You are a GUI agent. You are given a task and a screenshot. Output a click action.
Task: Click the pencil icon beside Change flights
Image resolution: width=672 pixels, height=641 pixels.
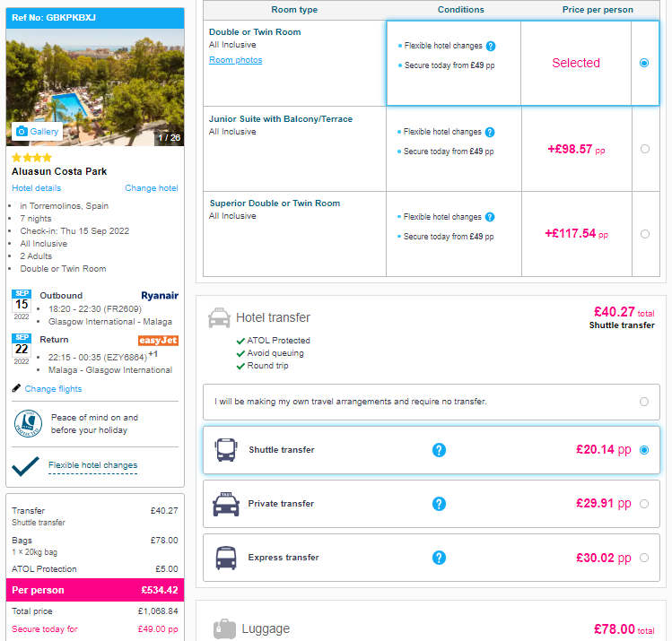[16, 388]
